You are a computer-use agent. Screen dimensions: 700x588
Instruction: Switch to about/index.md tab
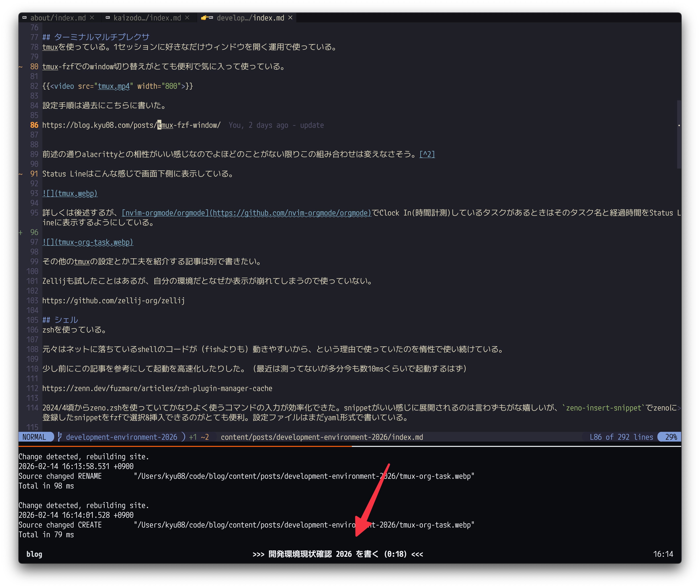(58, 18)
